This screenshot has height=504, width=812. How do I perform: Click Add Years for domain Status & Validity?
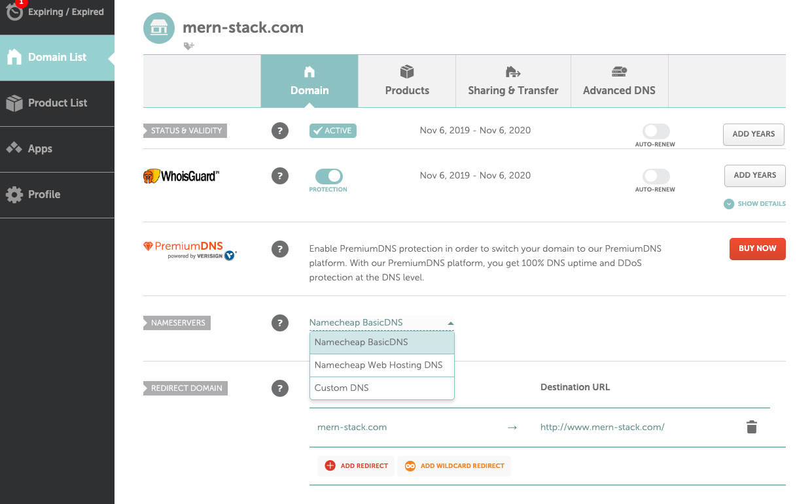(753, 134)
